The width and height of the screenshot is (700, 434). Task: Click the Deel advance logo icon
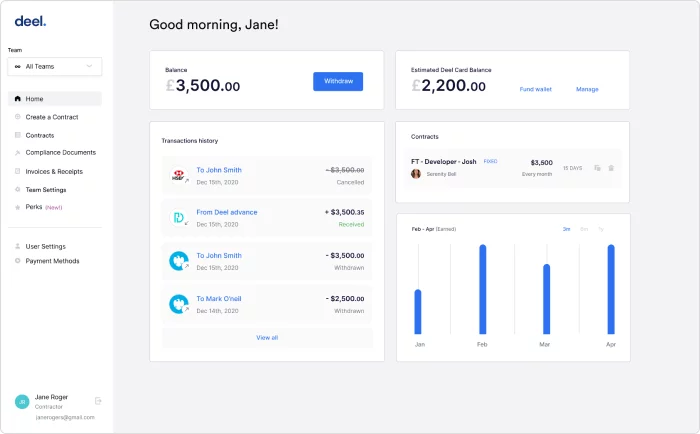coord(179,217)
